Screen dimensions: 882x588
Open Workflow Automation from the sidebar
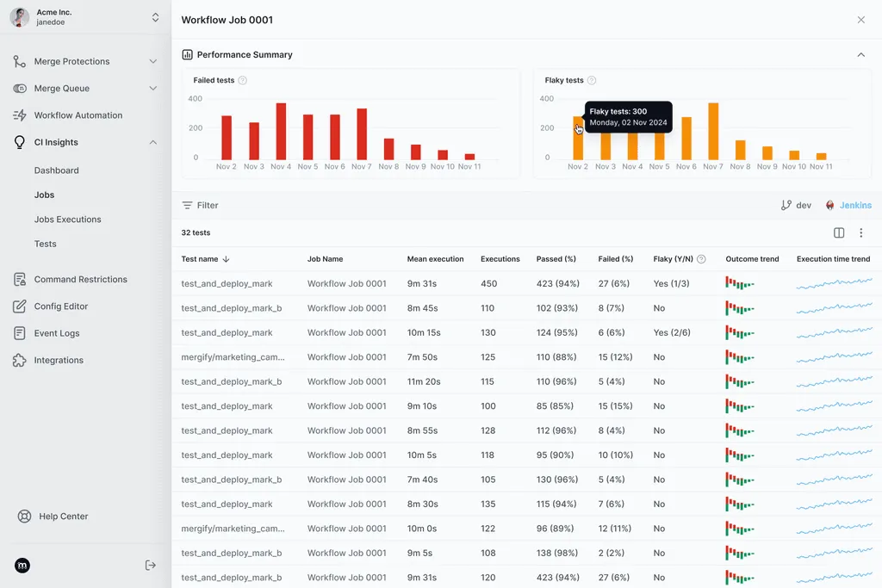[78, 115]
